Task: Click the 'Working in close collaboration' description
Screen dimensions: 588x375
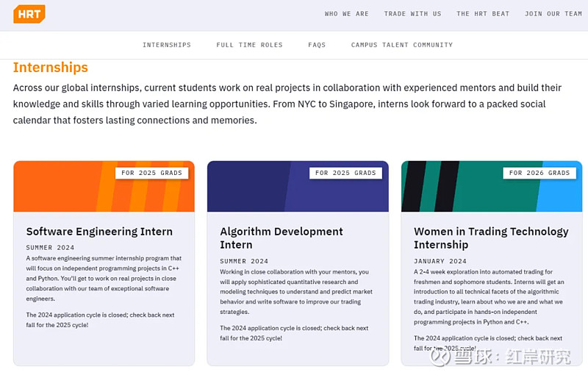Action: pos(296,292)
